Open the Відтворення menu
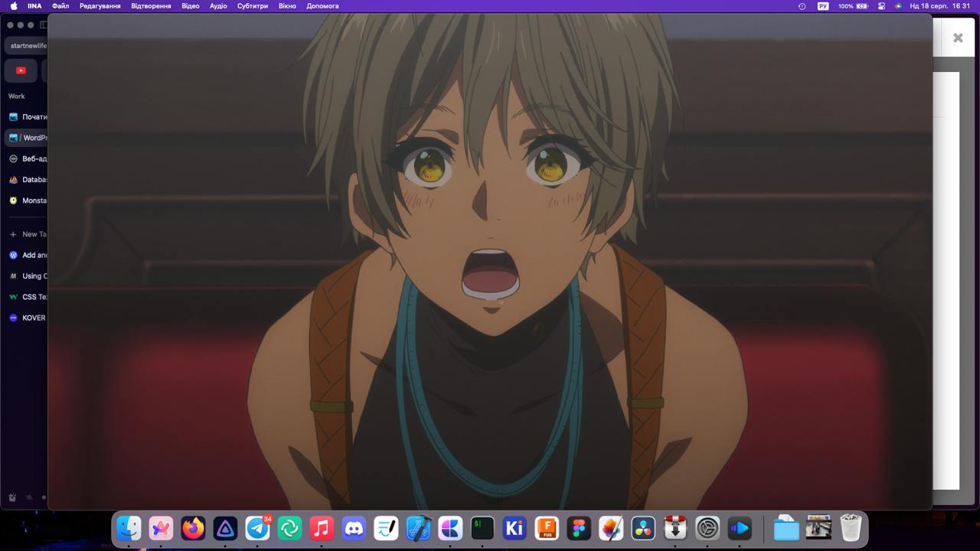 [152, 6]
